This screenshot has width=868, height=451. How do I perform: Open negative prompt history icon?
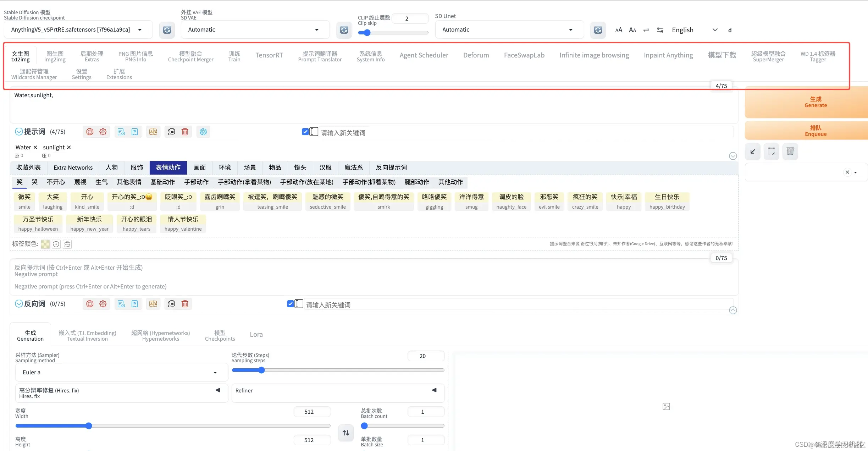pyautogui.click(x=121, y=304)
